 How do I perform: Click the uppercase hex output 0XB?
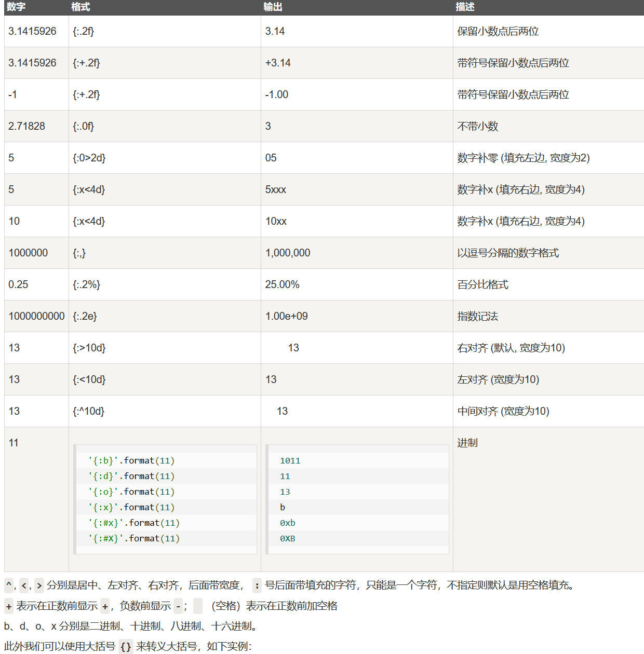click(x=287, y=538)
